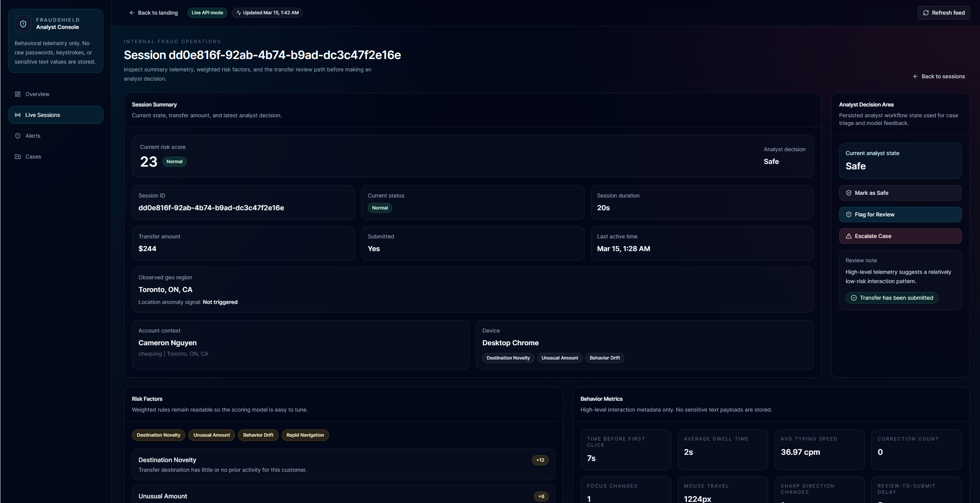Click the Live Sessions broadcast icon
This screenshot has width=980, height=503.
click(18, 115)
